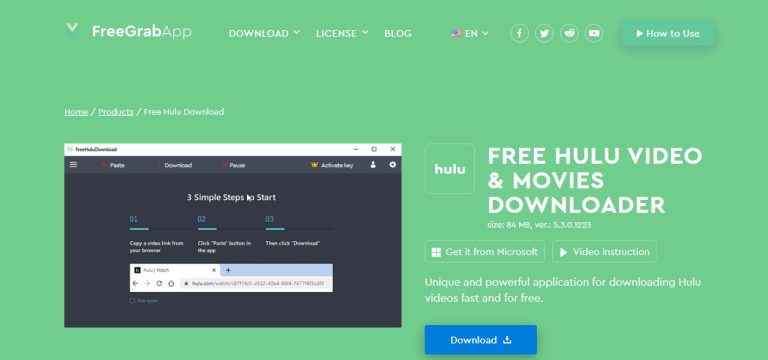768x360 pixels.
Task: Toggle the Hide guide checkbox
Action: [x=132, y=301]
